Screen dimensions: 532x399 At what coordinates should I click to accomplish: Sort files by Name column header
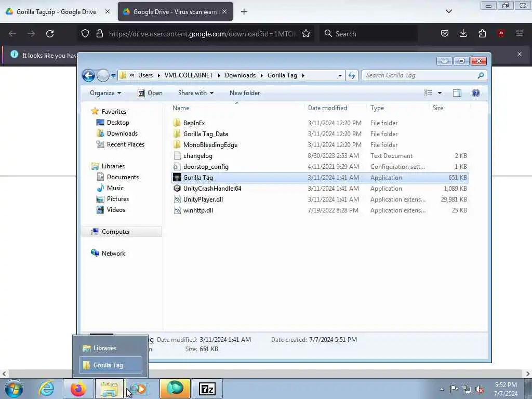tap(181, 108)
